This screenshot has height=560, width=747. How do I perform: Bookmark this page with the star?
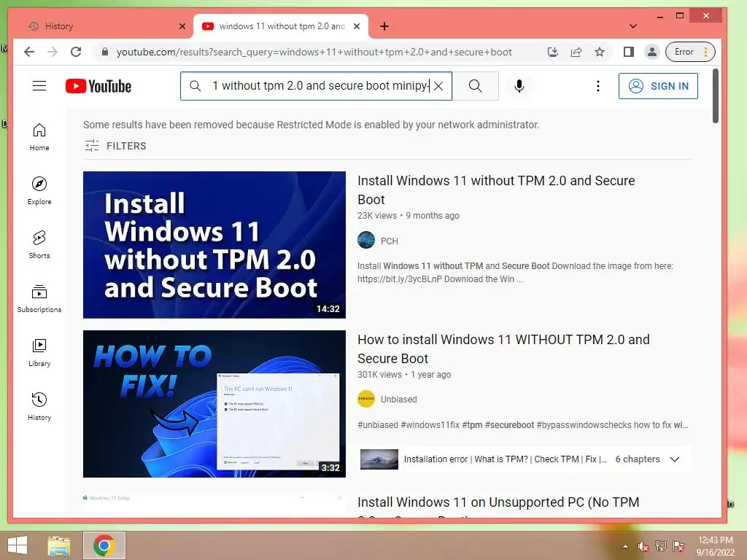click(600, 52)
